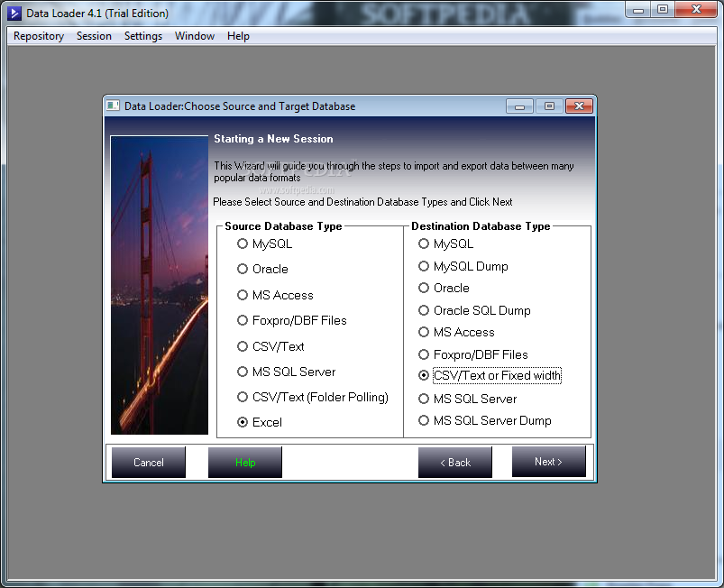Close the Data Loader main window

(697, 9)
